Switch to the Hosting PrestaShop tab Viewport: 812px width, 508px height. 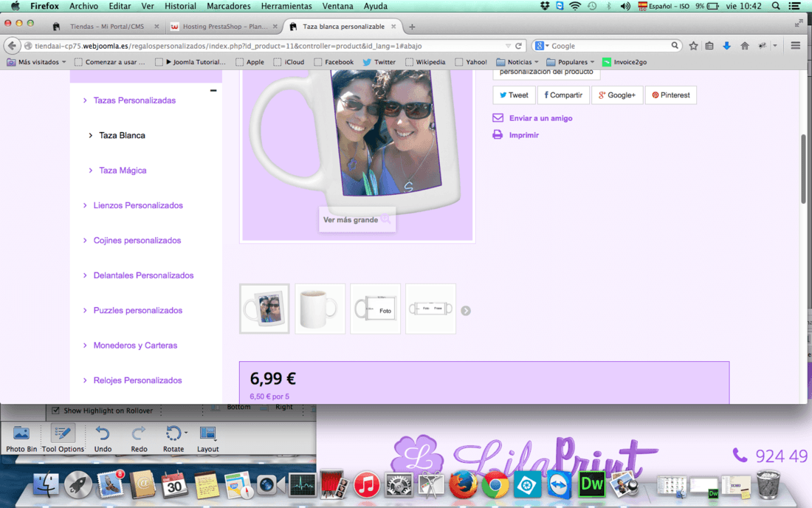pos(224,27)
